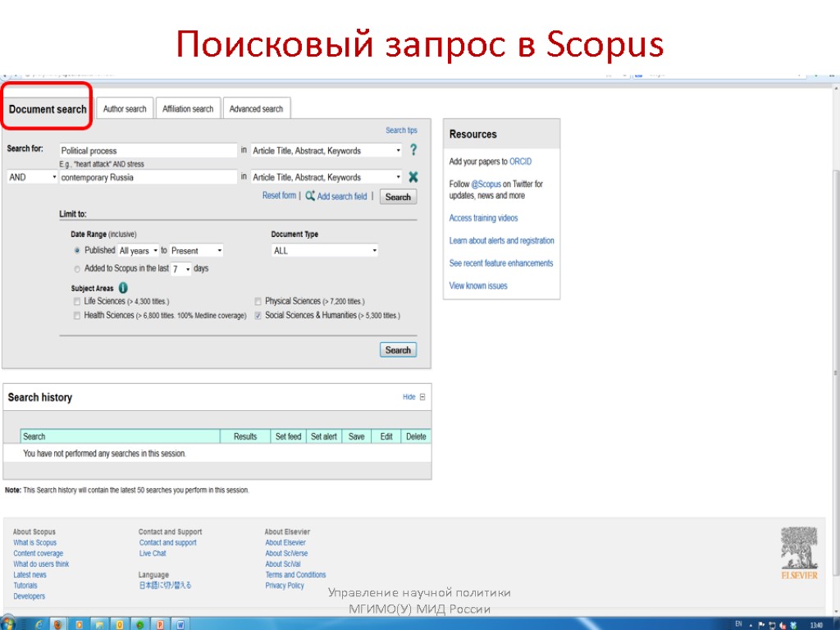Open Firefox from the taskbar

click(x=58, y=624)
